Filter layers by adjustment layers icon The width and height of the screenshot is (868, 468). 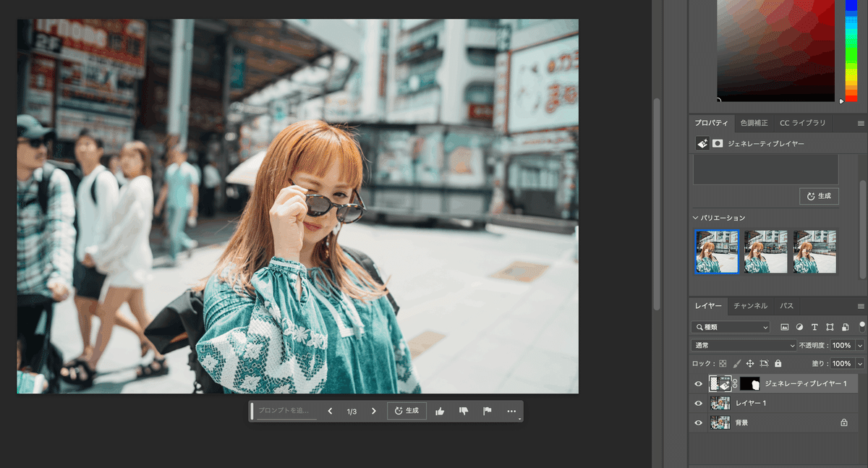tap(800, 327)
